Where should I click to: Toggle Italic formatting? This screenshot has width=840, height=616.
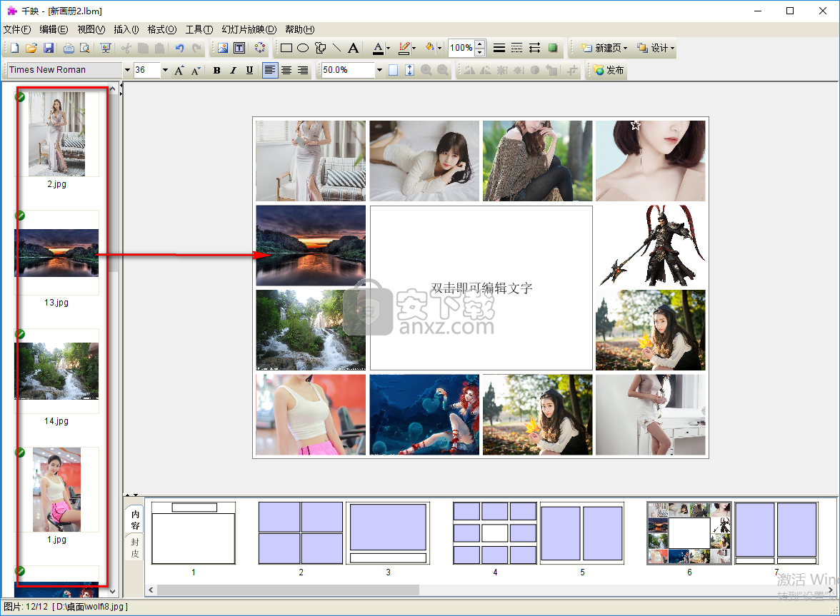(233, 70)
